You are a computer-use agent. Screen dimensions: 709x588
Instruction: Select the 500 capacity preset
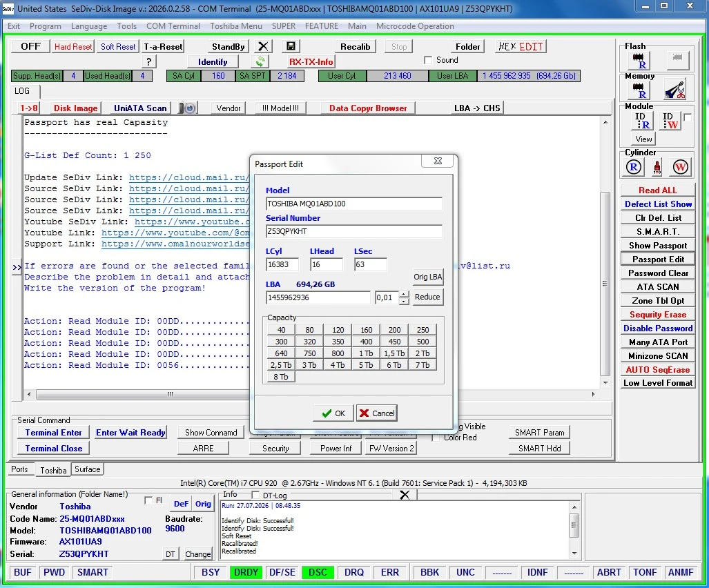click(423, 342)
